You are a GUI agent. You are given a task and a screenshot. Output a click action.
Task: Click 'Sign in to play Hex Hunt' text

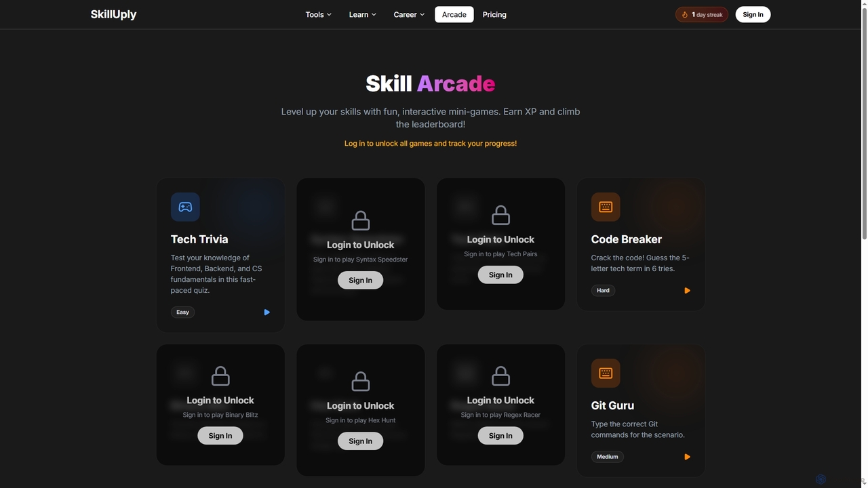(x=361, y=420)
